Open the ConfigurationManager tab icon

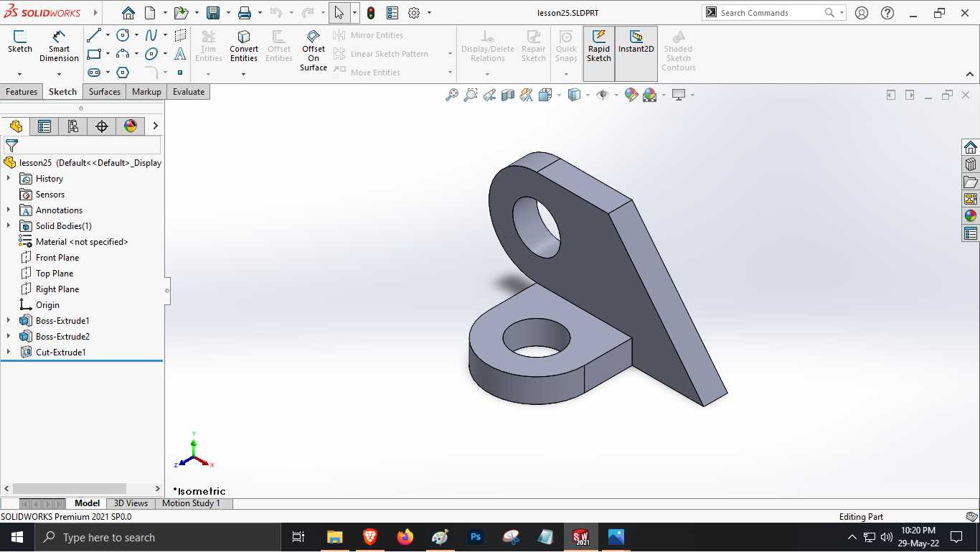tap(73, 126)
